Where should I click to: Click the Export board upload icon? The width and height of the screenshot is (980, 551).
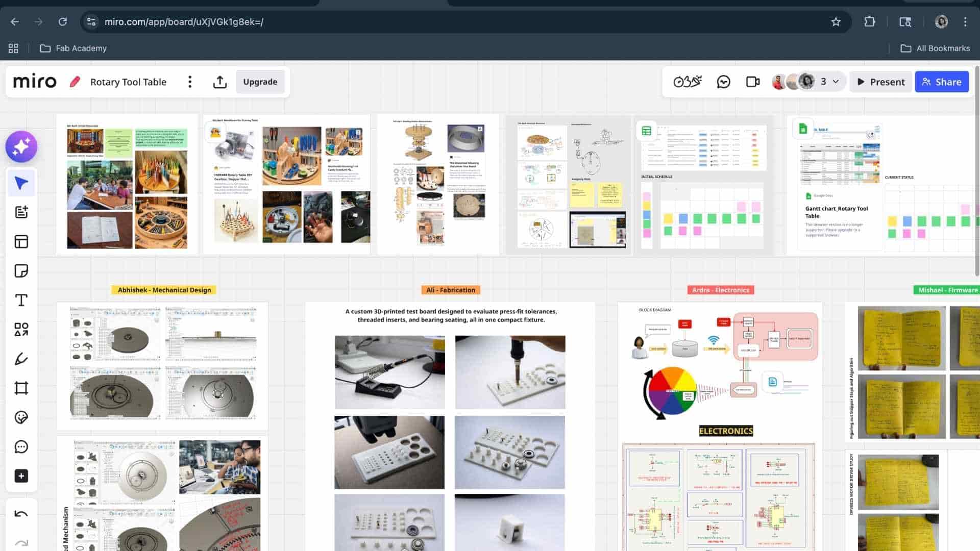point(219,82)
